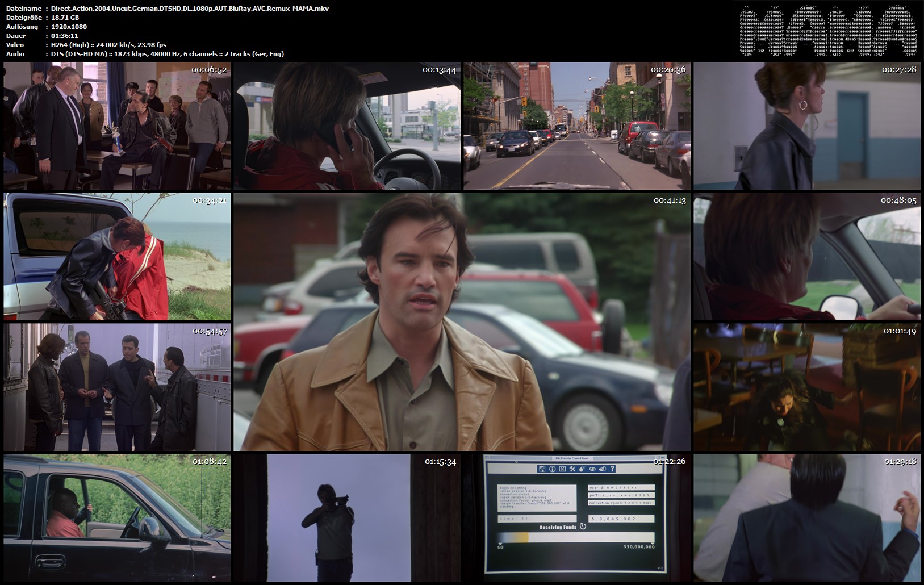
Task: Click the $50,000,000 amount in the screen frame
Action: (x=639, y=547)
